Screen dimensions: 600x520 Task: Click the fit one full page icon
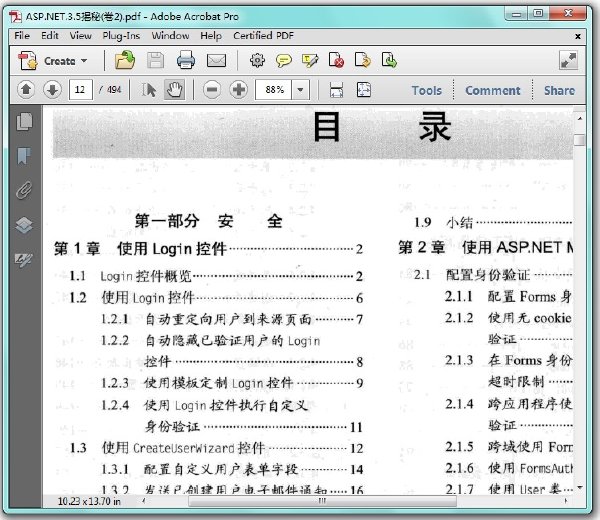364,90
